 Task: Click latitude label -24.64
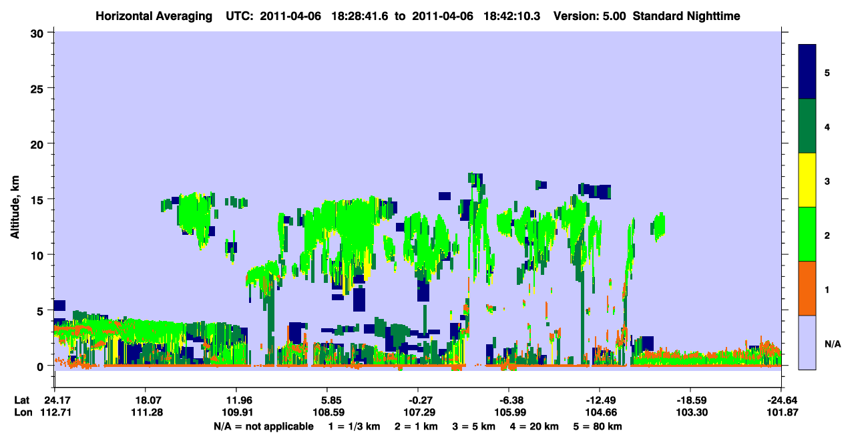[x=781, y=400]
